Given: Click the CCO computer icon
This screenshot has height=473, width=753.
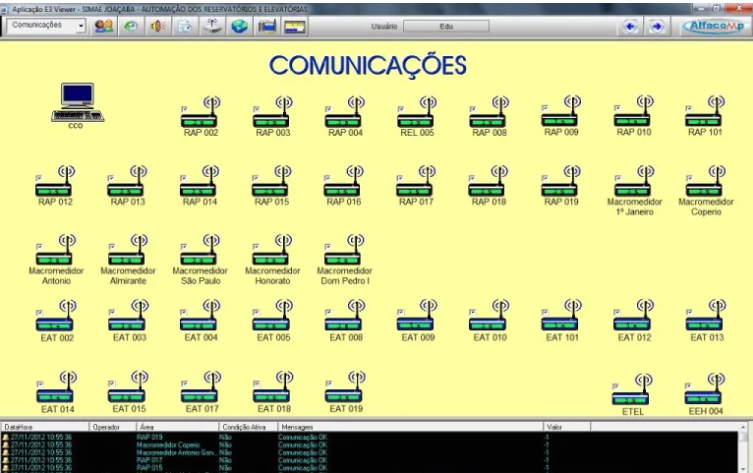Looking at the screenshot, I should (77, 100).
